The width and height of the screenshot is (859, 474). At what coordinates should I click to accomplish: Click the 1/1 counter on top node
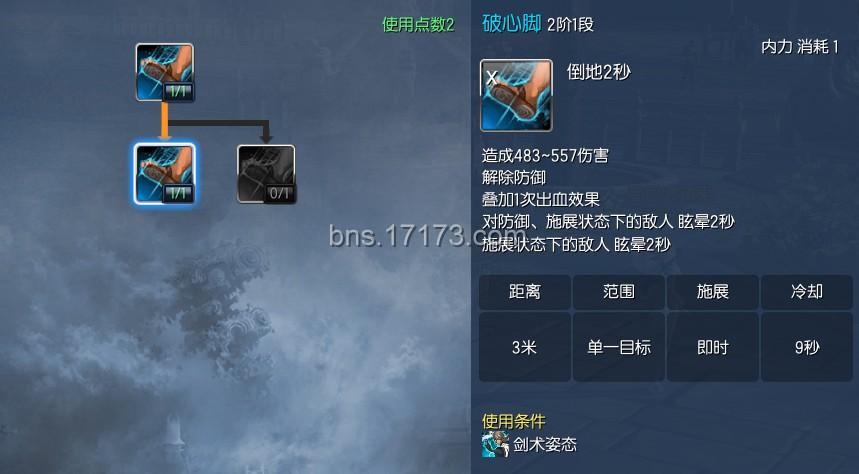coord(179,92)
